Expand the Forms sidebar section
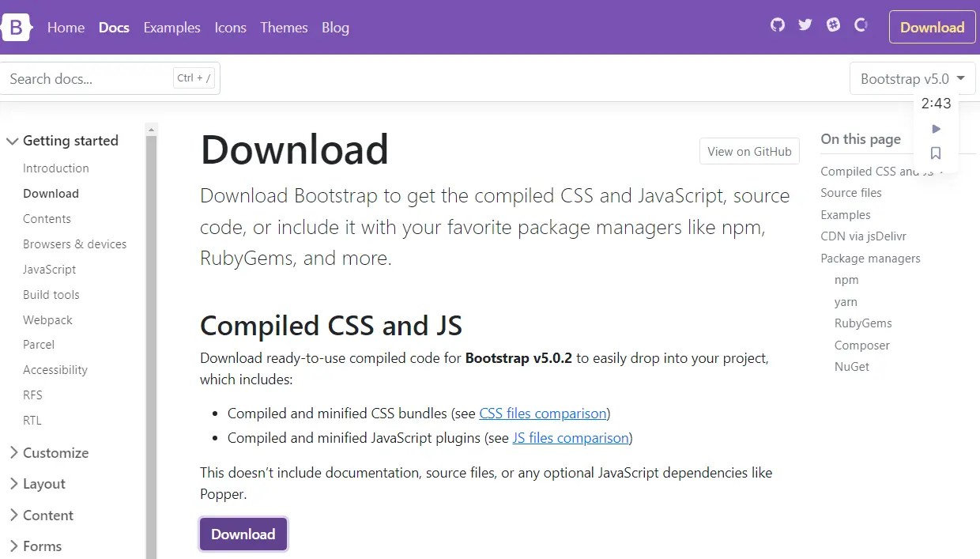The width and height of the screenshot is (980, 559). click(40, 546)
